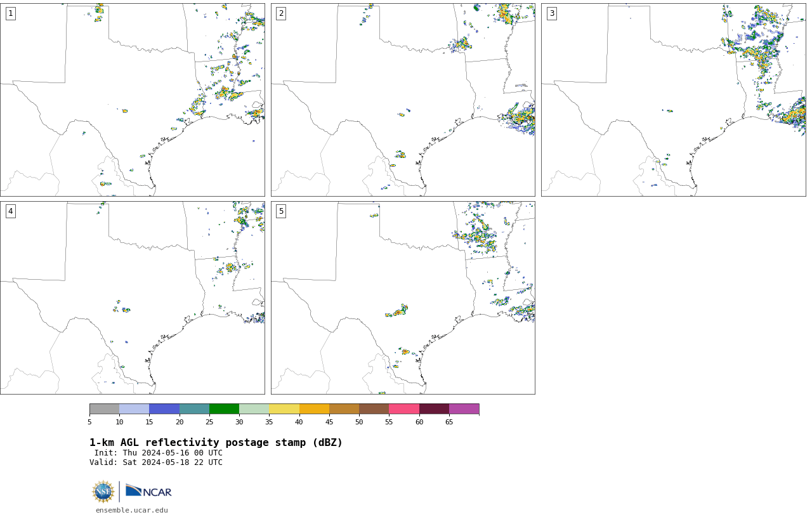
Task: Click the member number 4 label box
Action: pyautogui.click(x=10, y=211)
